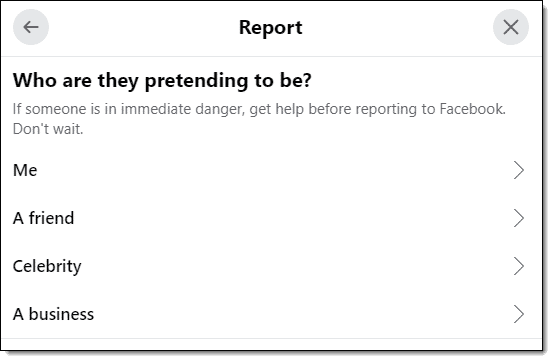The image size is (553, 361).
Task: Expand the chevron next to A friend
Action: pos(518,218)
